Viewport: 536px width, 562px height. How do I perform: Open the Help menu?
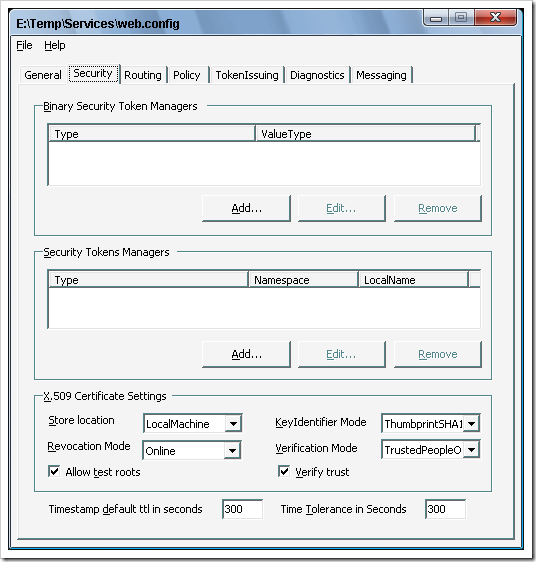(55, 46)
